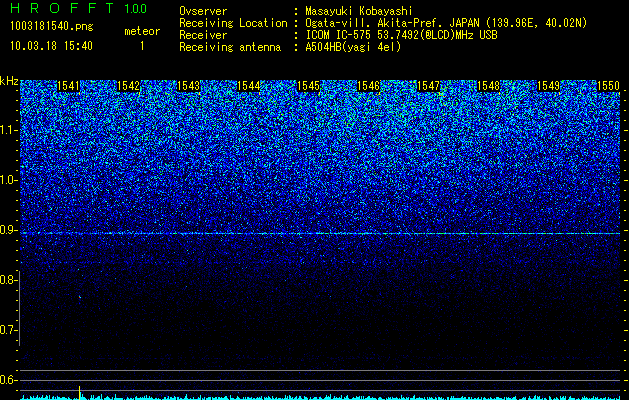Click the 0.7 kHz frequency axis label
The height and width of the screenshot is (400, 629).
click(x=7, y=330)
